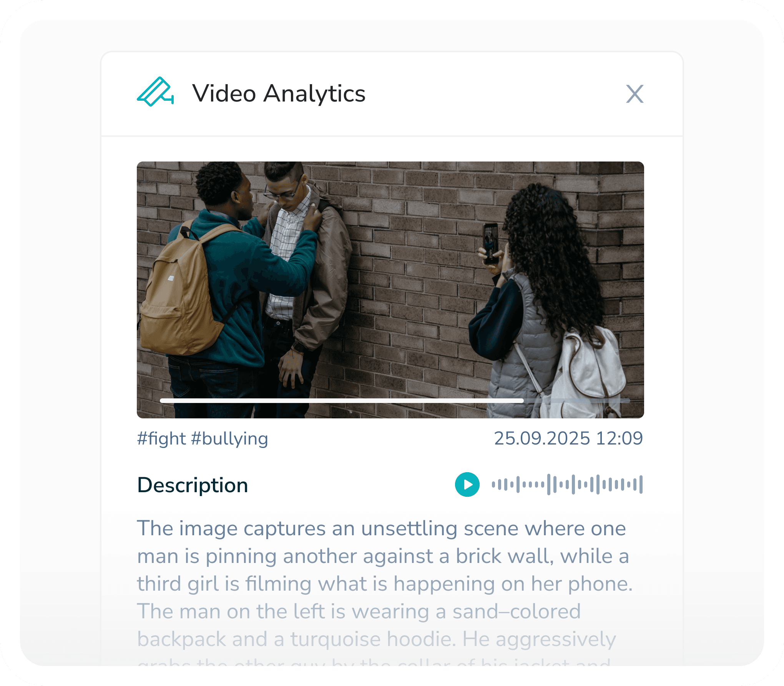Close the Video Analytics panel

click(635, 94)
